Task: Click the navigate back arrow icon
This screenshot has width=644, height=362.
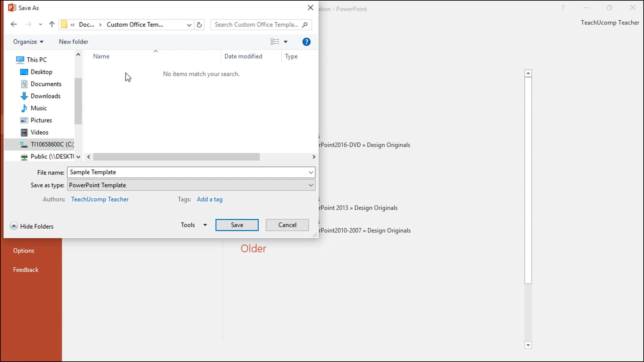Action: (x=14, y=24)
